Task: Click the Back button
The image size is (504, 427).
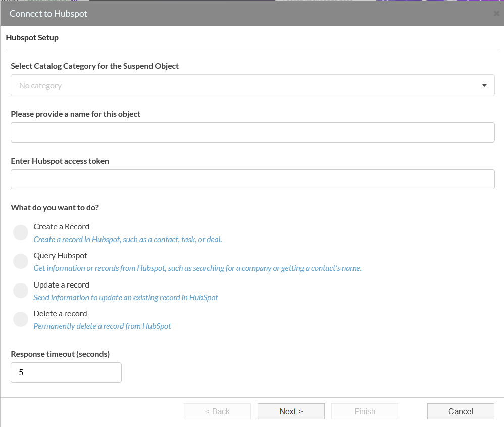Action: click(217, 411)
